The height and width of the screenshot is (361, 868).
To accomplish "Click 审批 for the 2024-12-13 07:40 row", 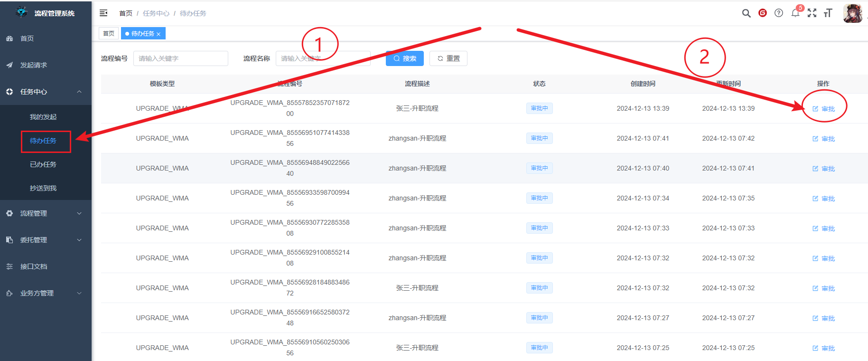I will (824, 169).
